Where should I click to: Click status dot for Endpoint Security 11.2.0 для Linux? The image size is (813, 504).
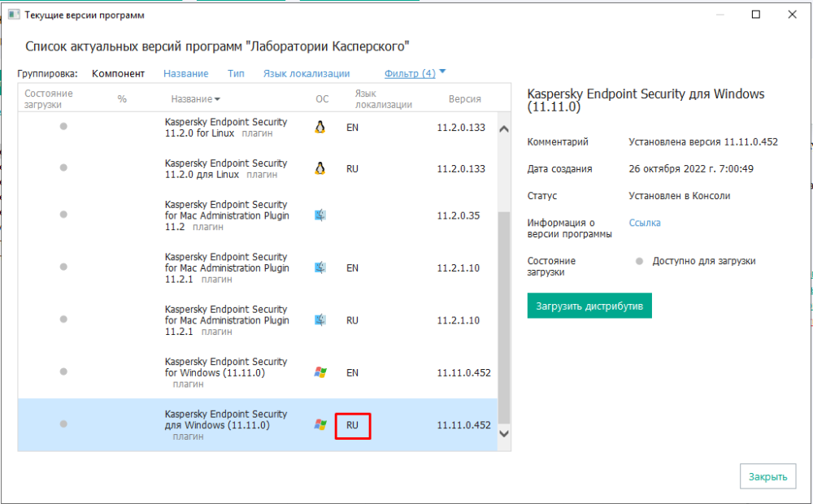[63, 167]
